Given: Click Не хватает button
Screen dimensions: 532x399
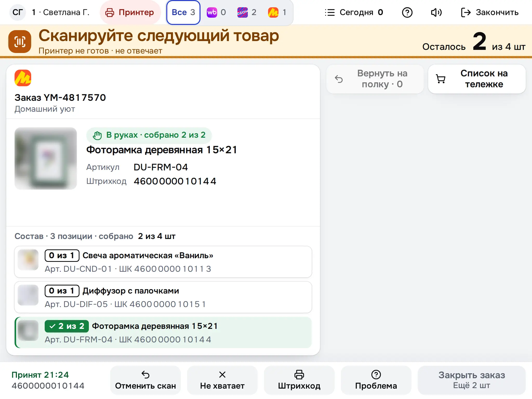Looking at the screenshot, I should (222, 380).
